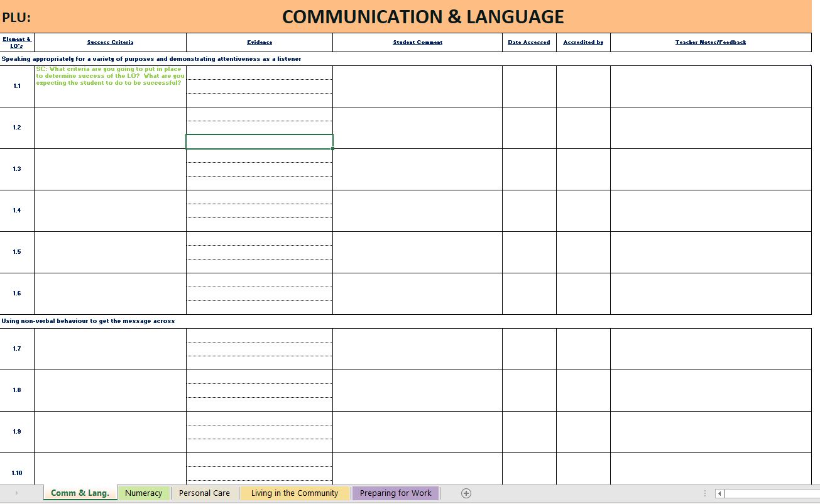Click the 'Using non-verbal behaviour' section heading
The image size is (820, 504).
pos(88,321)
